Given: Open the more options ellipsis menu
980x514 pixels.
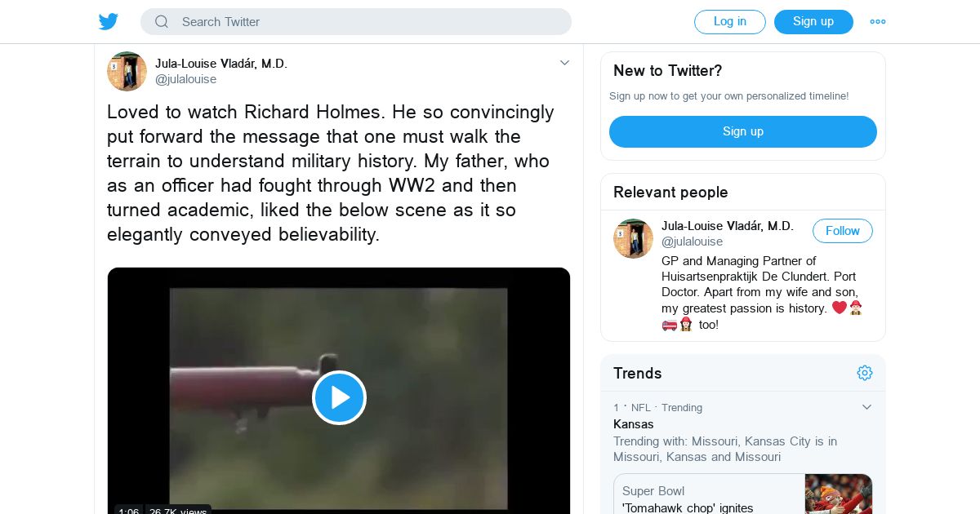Looking at the screenshot, I should (x=878, y=22).
